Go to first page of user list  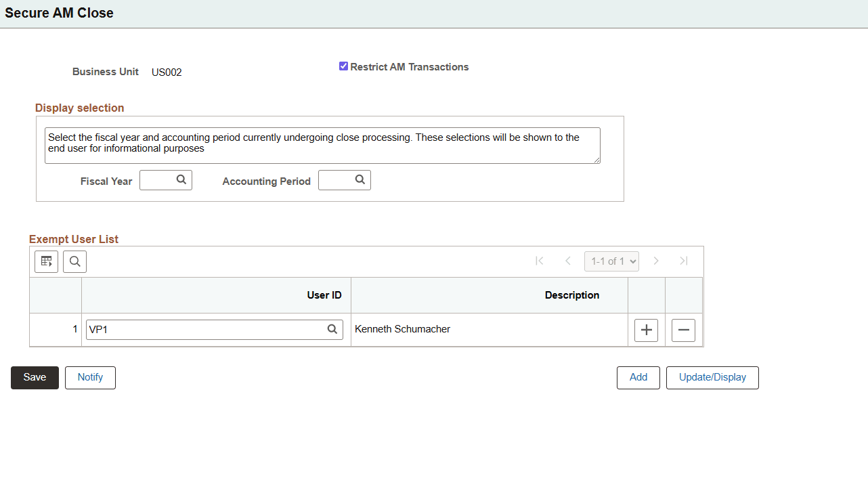click(540, 261)
